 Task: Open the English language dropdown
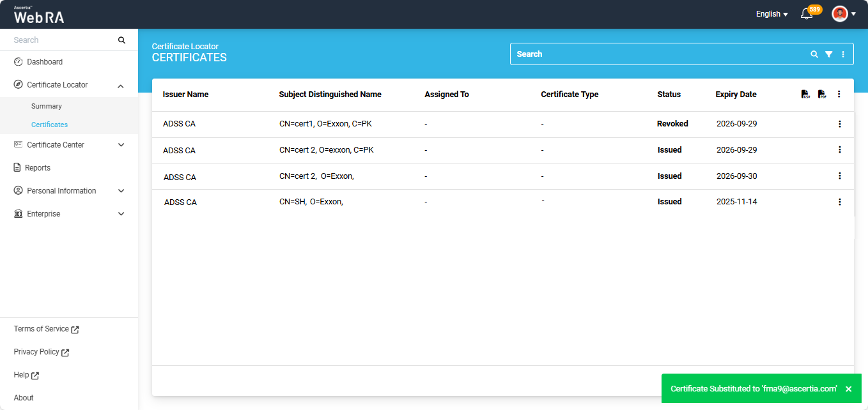tap(771, 14)
